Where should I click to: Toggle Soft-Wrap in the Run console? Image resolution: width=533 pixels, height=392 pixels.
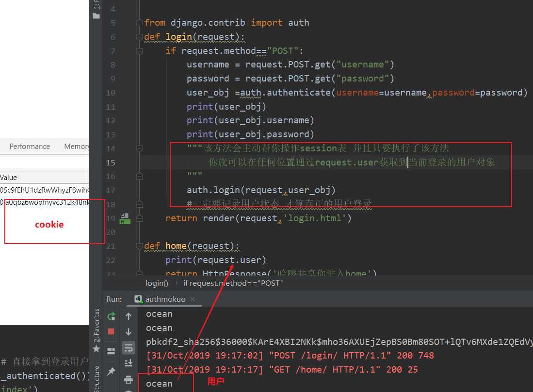pos(129,347)
